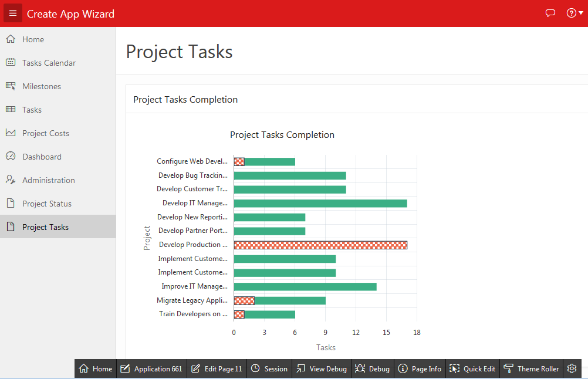Click Develop Customer Tr... axis label

tap(192, 189)
